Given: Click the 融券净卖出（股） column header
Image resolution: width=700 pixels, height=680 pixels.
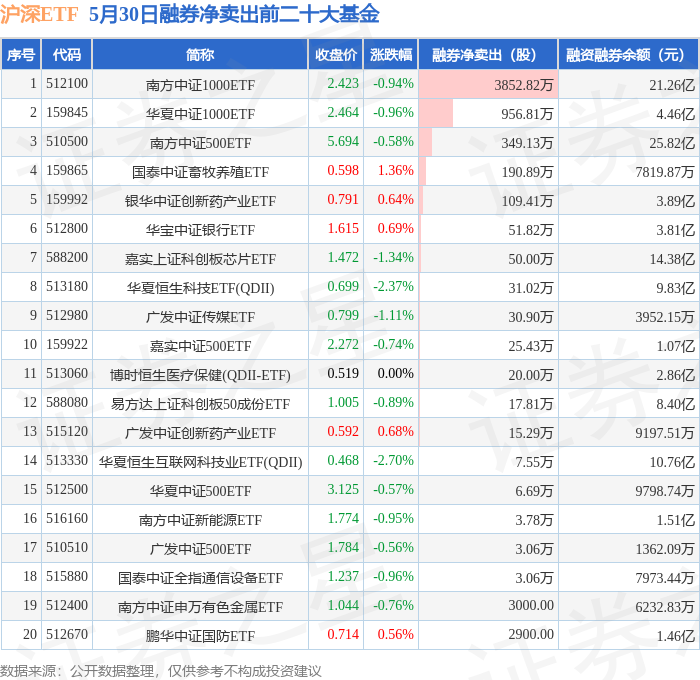Looking at the screenshot, I should click(488, 54).
